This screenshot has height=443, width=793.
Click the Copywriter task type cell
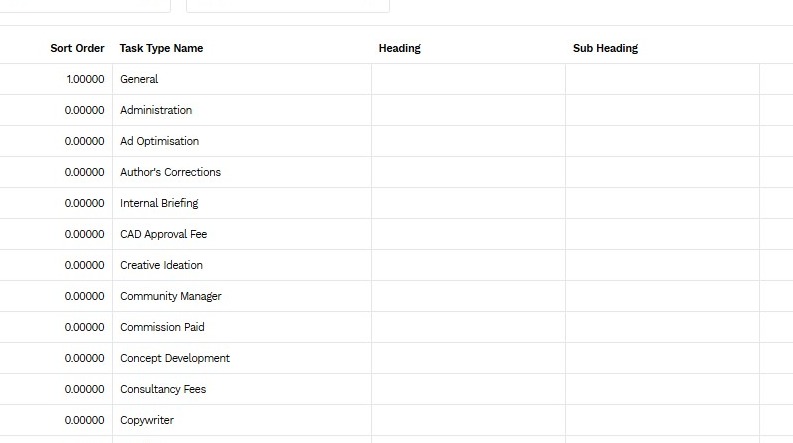(242, 420)
